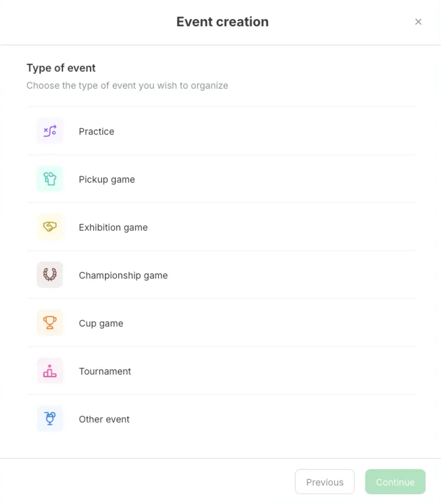
Task: Click the Tournament podium icon
Action: point(50,371)
